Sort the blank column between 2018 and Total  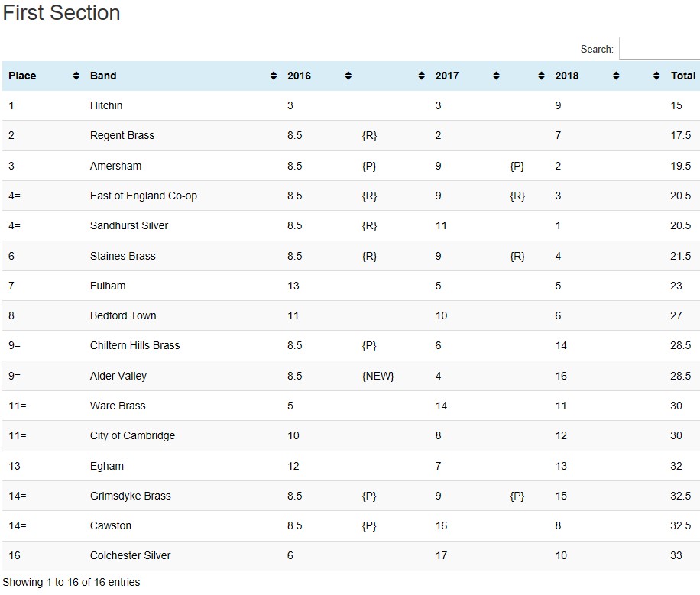click(x=656, y=76)
